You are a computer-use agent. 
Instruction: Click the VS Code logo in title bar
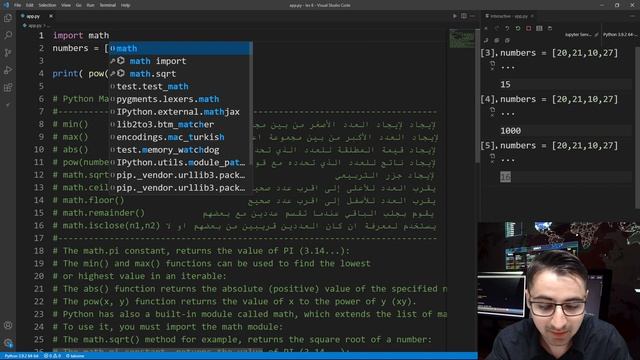[6, 5]
